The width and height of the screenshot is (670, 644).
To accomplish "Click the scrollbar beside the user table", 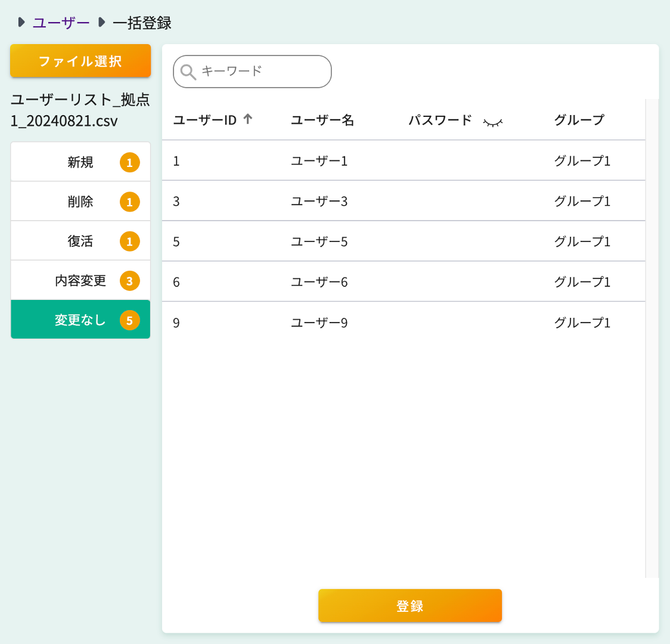I will (647, 239).
